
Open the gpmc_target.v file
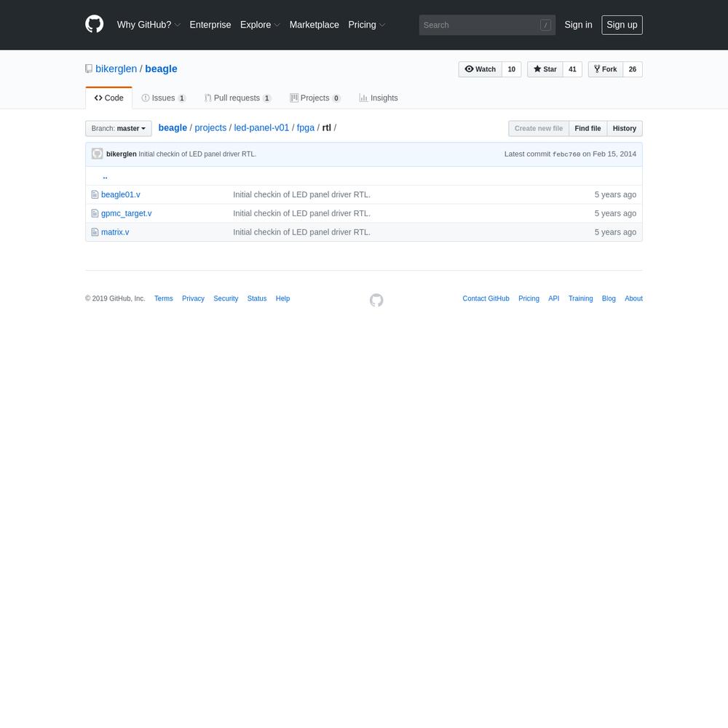click(x=126, y=213)
